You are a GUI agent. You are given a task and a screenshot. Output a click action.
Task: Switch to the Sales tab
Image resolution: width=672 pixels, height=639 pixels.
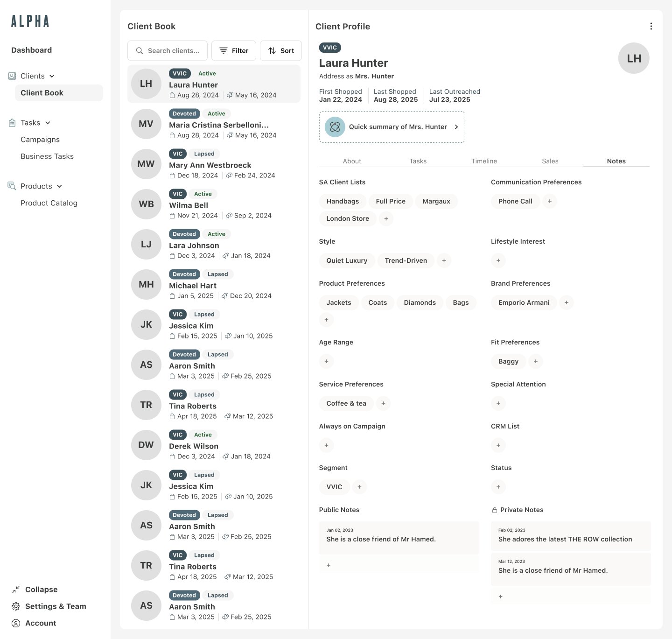pos(550,161)
